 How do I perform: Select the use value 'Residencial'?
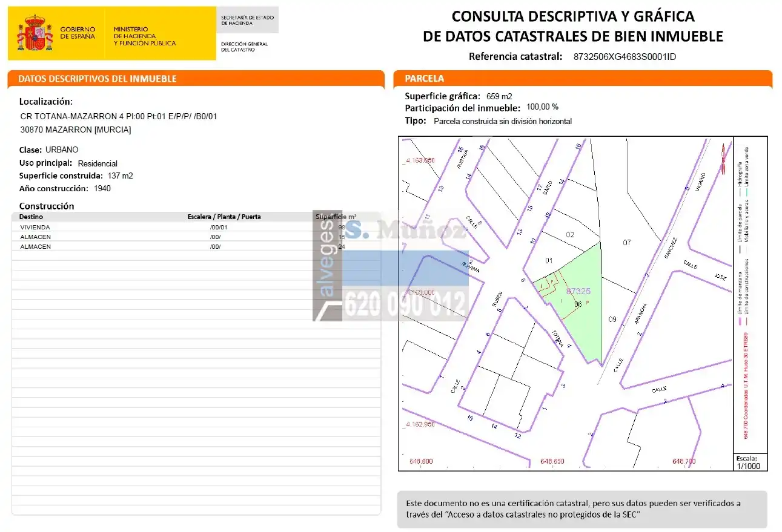coord(98,163)
